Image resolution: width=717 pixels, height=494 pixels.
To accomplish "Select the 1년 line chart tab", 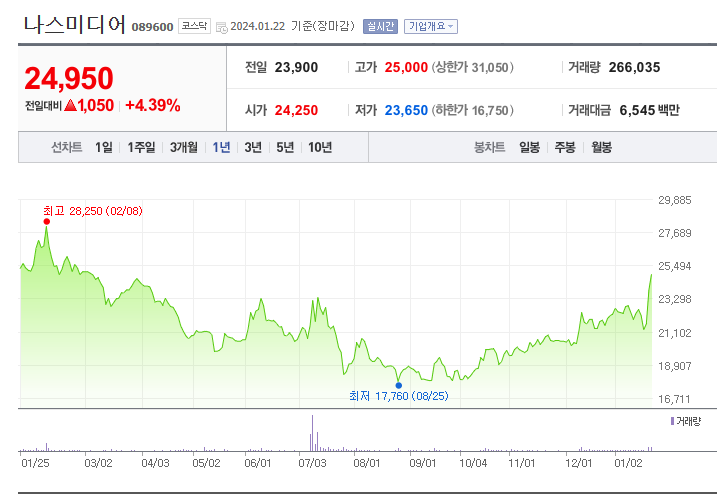I will (x=221, y=147).
